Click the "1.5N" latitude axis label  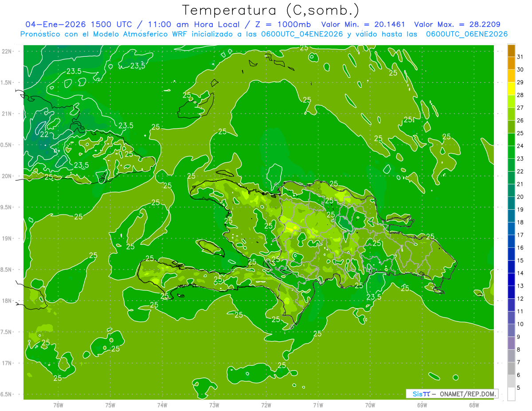pyautogui.click(x=6, y=82)
